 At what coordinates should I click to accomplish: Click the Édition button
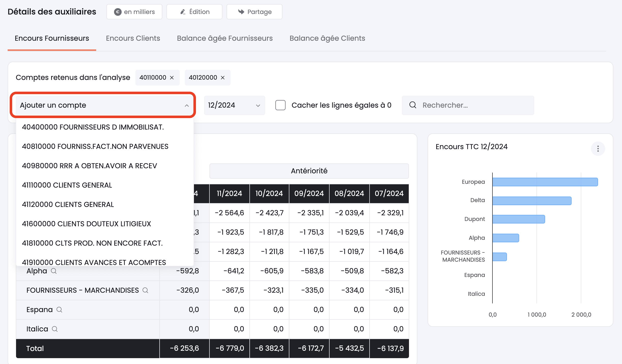pos(194,12)
